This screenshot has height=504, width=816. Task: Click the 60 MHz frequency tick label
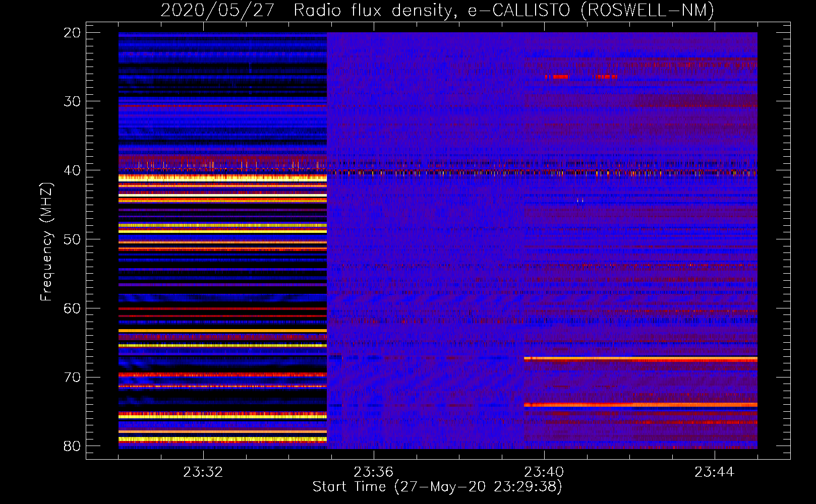pyautogui.click(x=72, y=308)
